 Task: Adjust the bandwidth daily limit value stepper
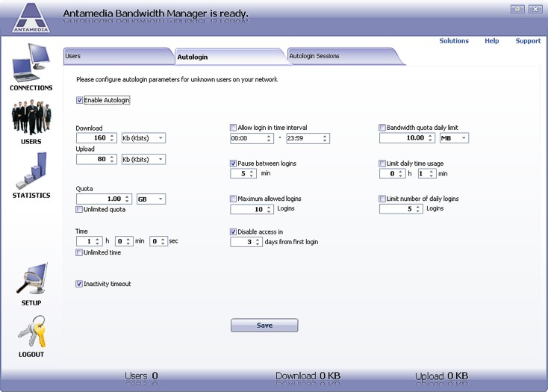click(430, 138)
